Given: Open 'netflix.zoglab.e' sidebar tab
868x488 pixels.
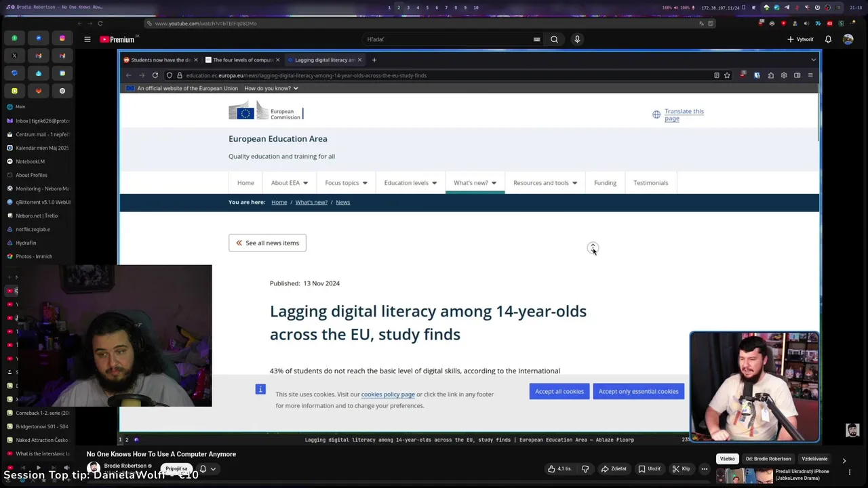Looking at the screenshot, I should click(38, 229).
